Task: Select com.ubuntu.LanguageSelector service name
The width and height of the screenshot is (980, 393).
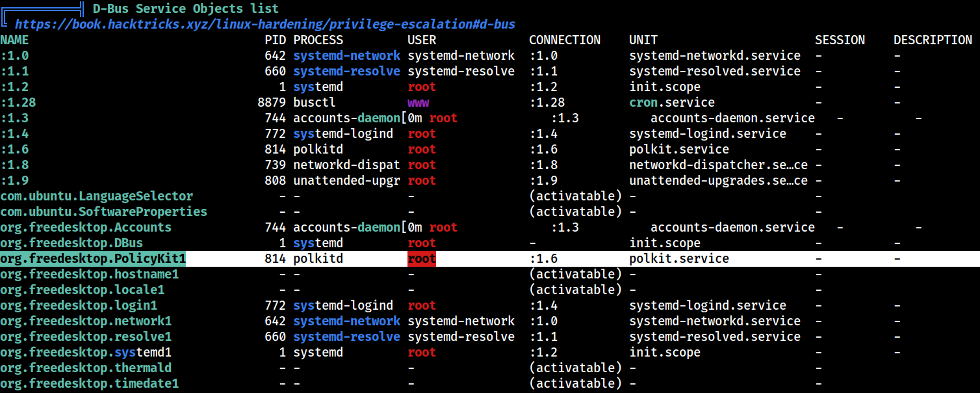Action: 97,196
